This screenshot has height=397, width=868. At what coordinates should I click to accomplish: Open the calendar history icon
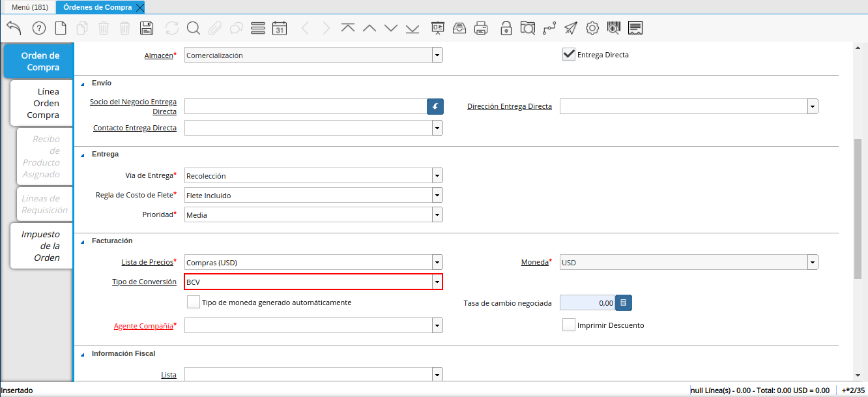coord(280,28)
